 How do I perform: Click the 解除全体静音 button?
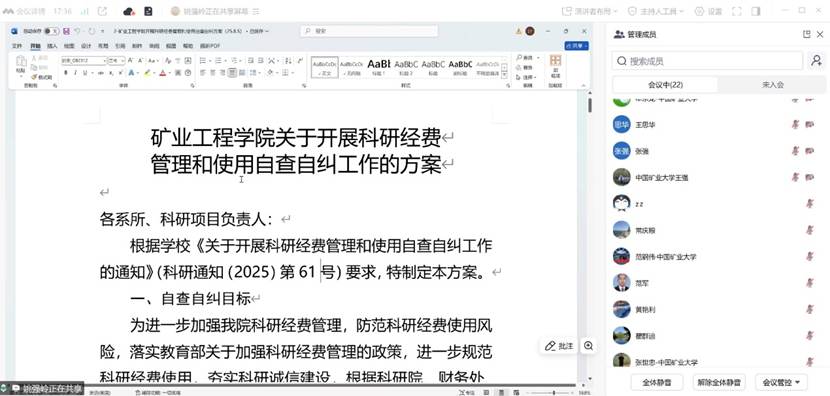pyautogui.click(x=718, y=381)
